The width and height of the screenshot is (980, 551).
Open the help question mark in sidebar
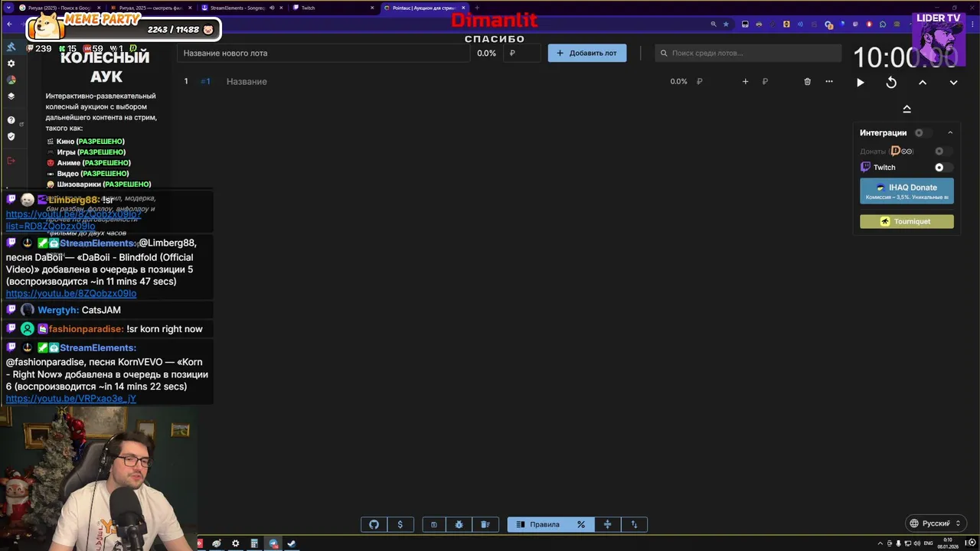coord(11,120)
